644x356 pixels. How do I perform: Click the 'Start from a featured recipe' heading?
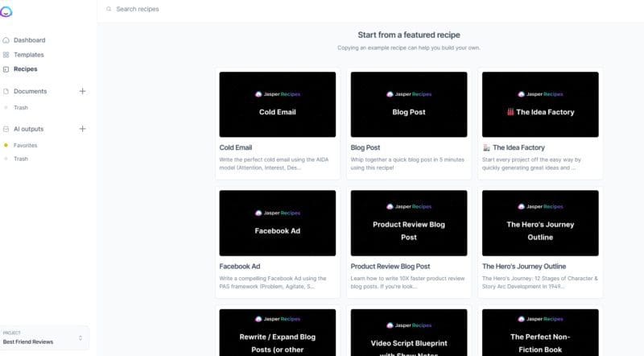coord(409,35)
